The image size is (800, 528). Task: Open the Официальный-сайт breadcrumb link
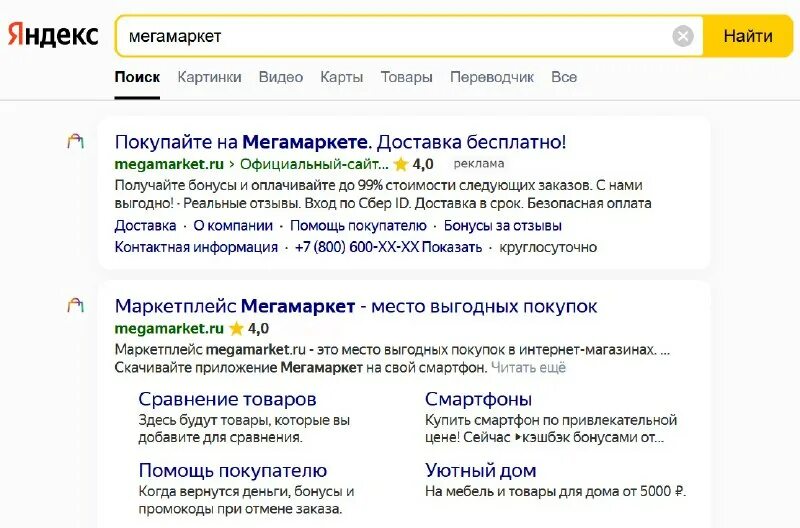[x=314, y=164]
